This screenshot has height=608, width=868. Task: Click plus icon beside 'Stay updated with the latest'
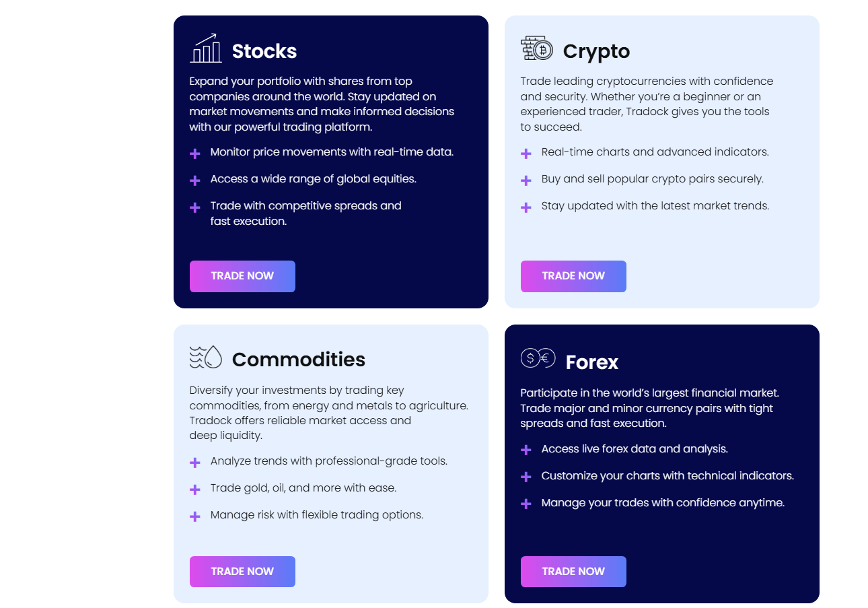[x=526, y=207]
